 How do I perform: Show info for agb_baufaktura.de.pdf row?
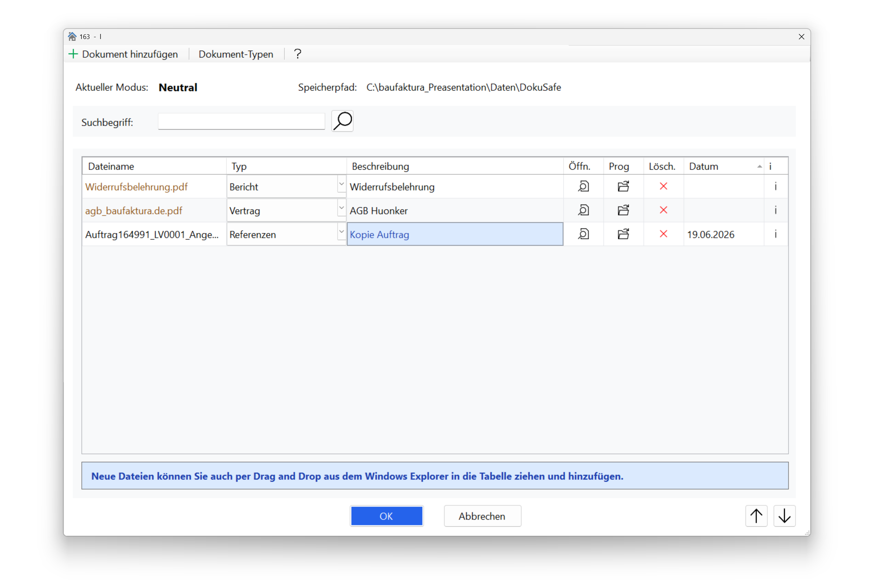tap(775, 210)
